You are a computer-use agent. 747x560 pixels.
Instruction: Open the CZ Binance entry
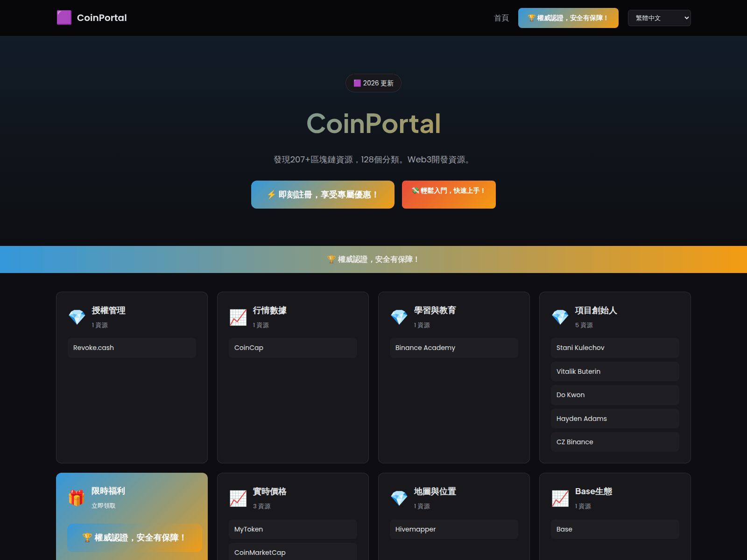tap(615, 442)
